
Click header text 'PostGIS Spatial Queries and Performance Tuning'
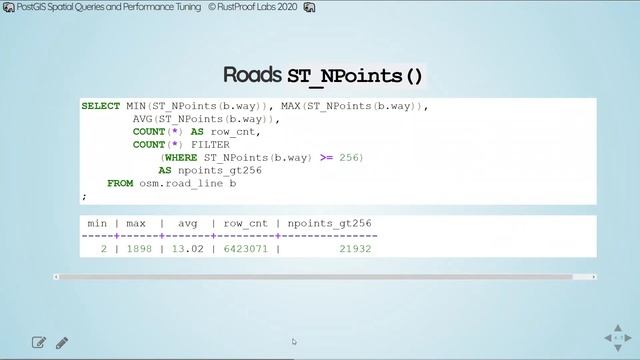(109, 7)
